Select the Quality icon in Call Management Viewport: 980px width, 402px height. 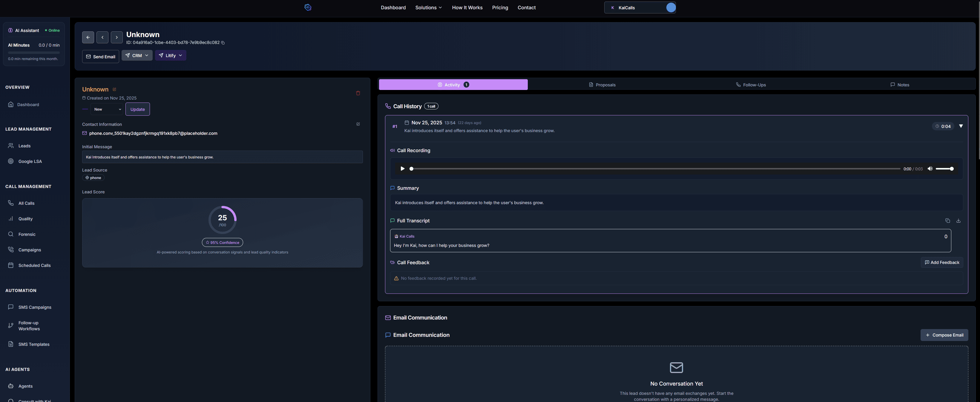pyautogui.click(x=11, y=218)
